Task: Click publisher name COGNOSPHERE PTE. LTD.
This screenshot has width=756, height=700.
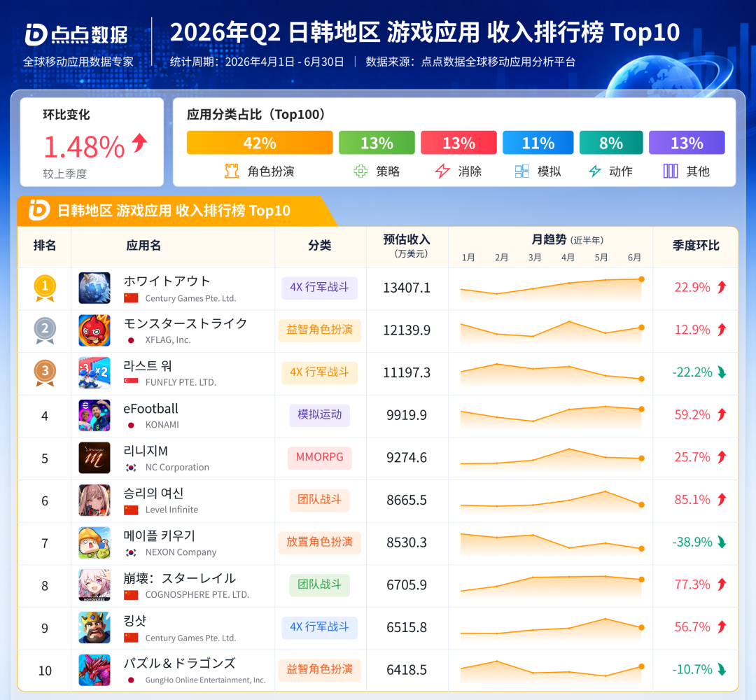Action: [197, 594]
